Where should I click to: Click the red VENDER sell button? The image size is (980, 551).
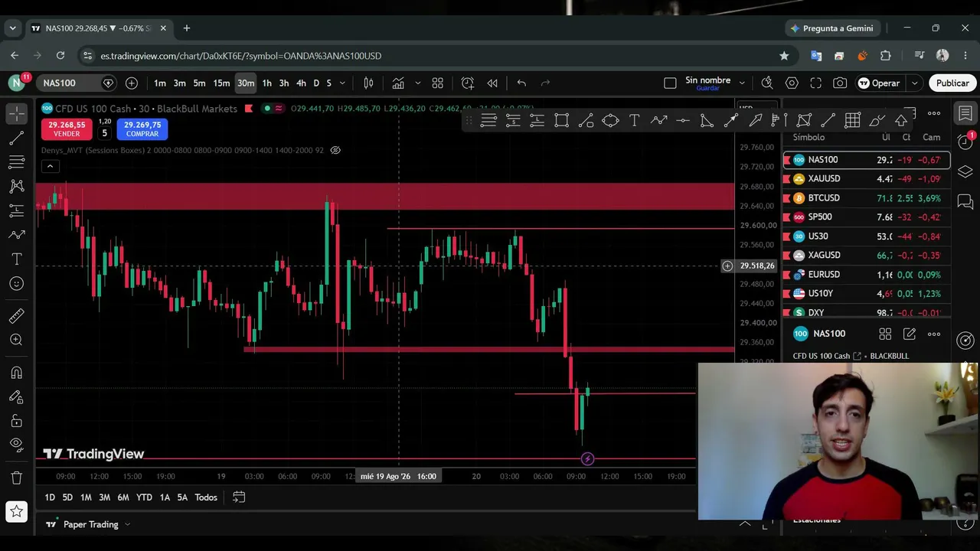pyautogui.click(x=67, y=129)
